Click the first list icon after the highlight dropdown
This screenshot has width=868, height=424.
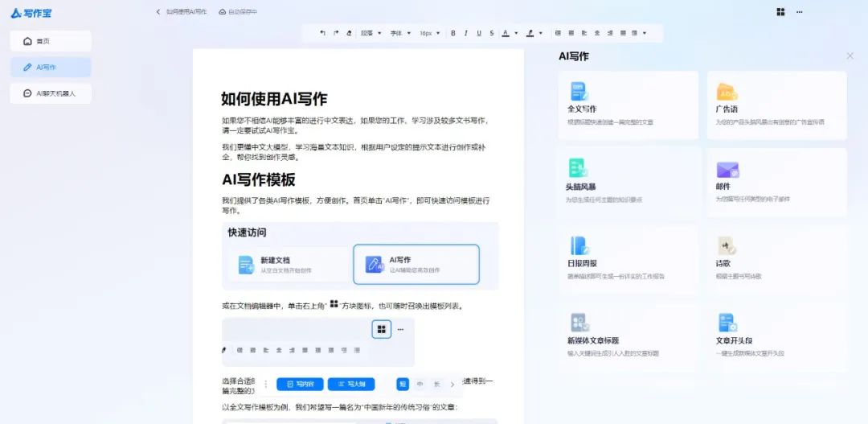pos(558,33)
